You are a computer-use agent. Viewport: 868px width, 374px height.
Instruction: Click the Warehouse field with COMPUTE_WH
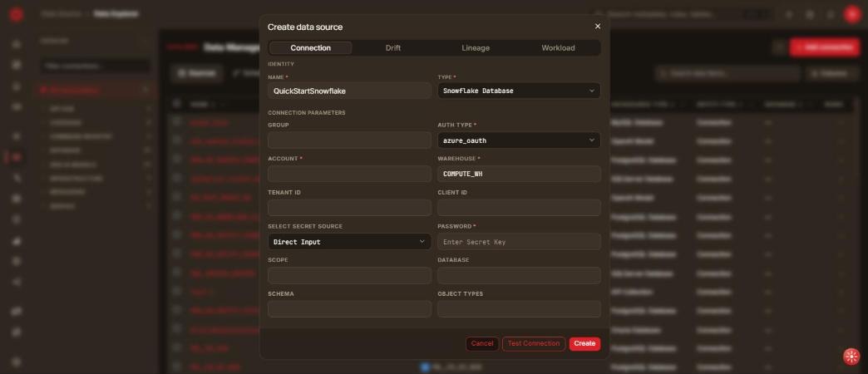coord(519,174)
